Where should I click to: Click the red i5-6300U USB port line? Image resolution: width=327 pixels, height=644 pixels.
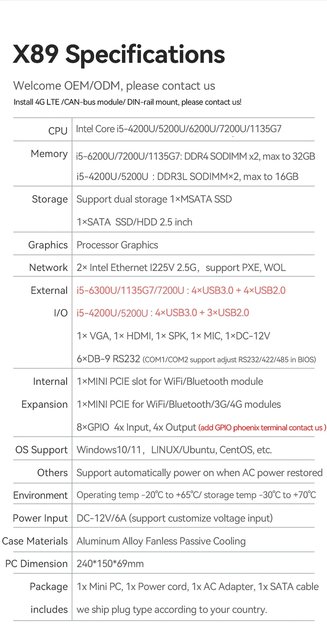181,291
